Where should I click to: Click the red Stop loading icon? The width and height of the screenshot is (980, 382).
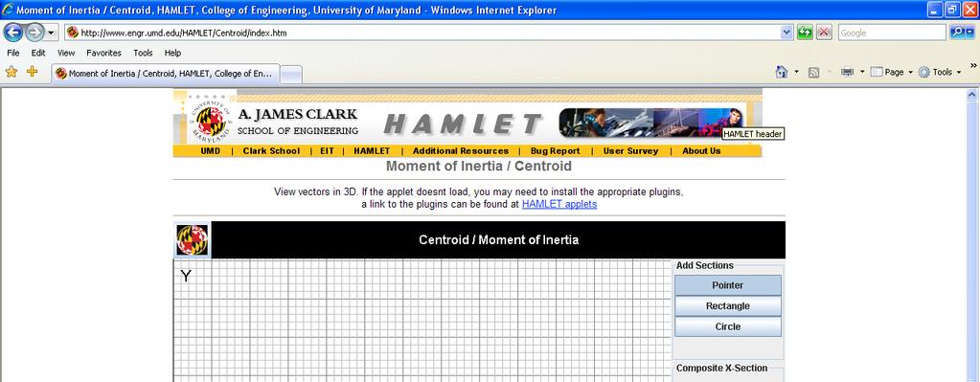click(825, 33)
